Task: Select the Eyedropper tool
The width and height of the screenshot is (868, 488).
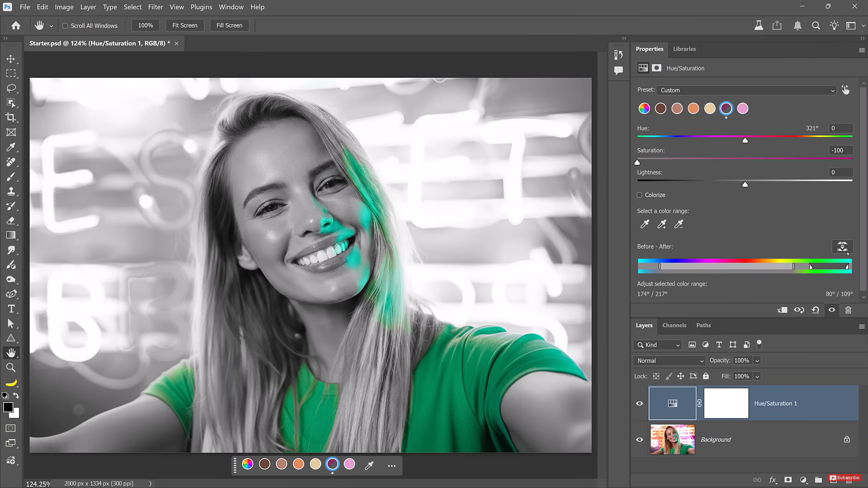Action: point(11,147)
